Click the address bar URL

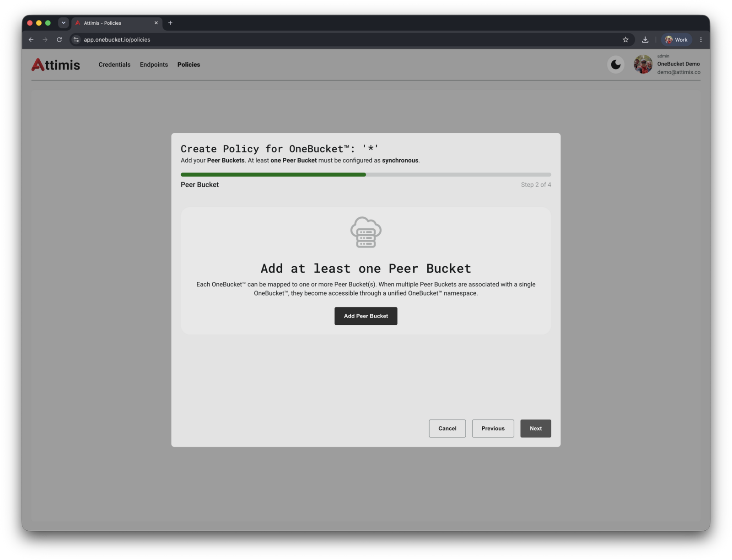coord(117,40)
